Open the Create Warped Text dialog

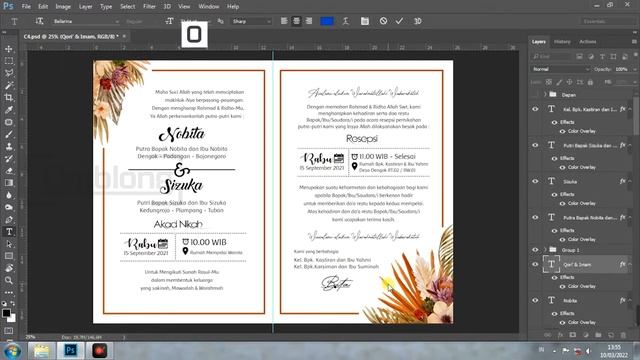(x=346, y=21)
